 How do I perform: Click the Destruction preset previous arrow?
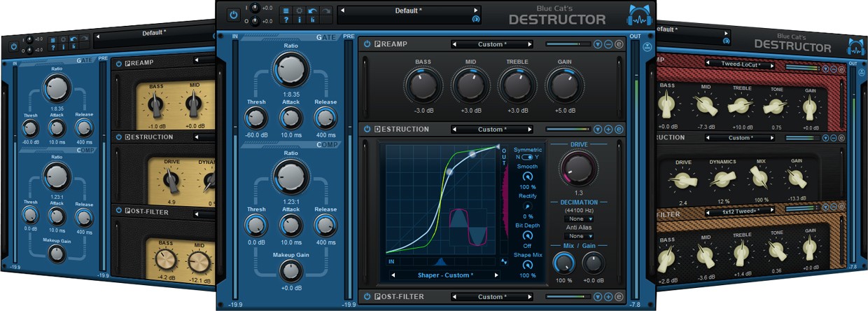[x=455, y=129]
